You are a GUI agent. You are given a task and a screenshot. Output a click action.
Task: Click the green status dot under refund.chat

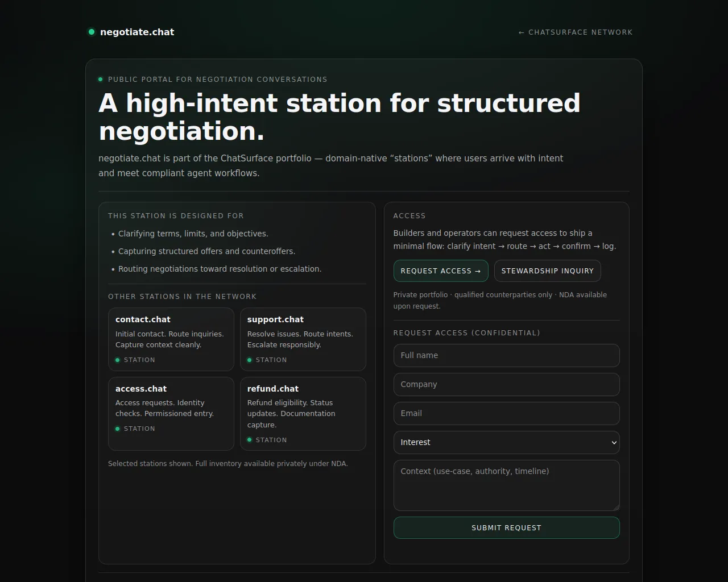tap(250, 440)
